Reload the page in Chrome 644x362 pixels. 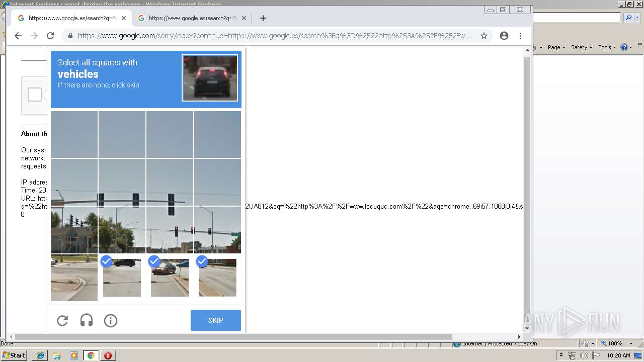click(x=50, y=36)
